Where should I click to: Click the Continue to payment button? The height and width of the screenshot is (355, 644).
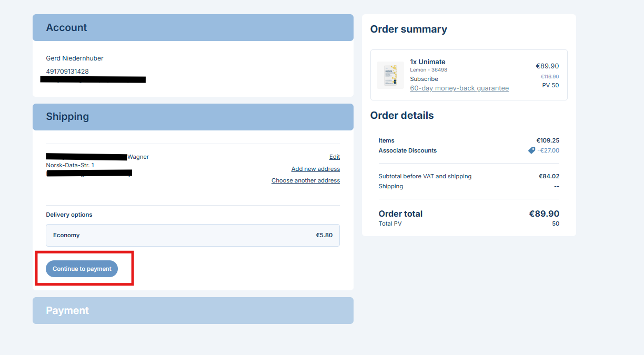[x=82, y=269]
